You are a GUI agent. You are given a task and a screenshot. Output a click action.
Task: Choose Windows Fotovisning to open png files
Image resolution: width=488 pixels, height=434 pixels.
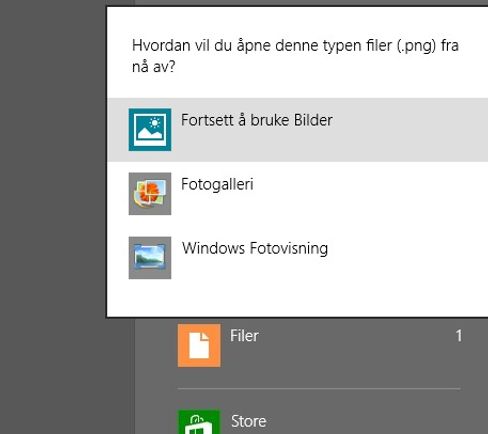pos(298,258)
